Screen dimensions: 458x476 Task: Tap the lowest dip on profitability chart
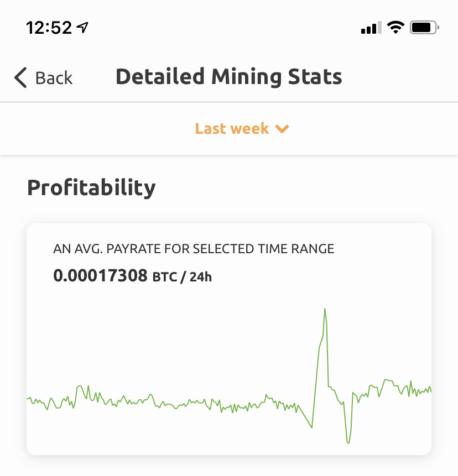point(348,442)
